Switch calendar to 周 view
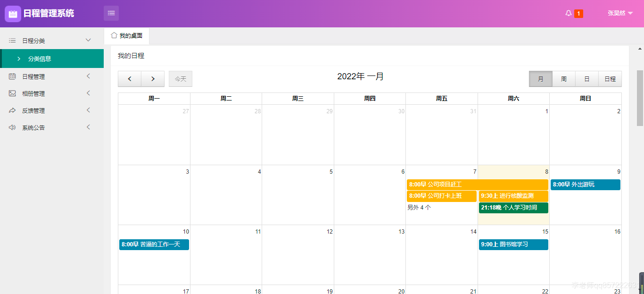 tap(564, 79)
